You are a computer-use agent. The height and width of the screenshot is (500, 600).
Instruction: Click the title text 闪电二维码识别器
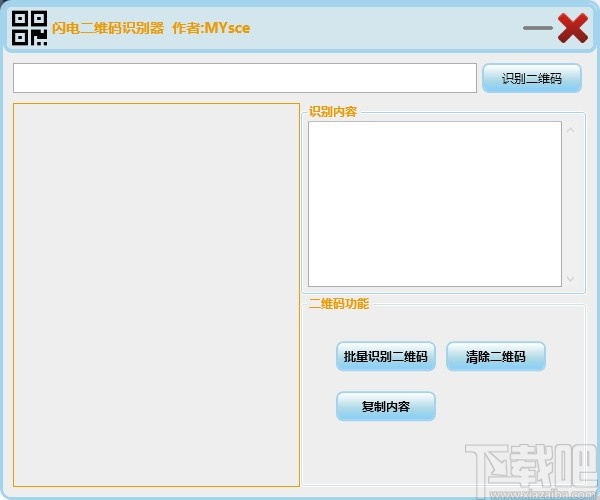tap(108, 28)
